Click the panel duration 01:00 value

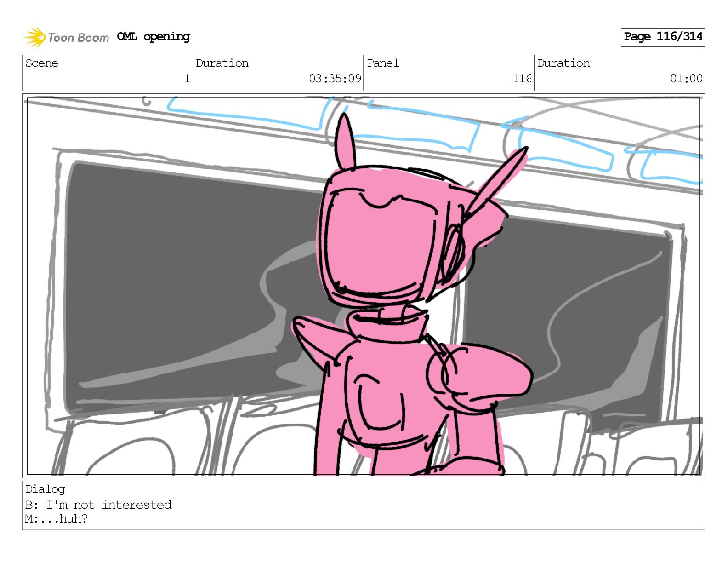686,79
